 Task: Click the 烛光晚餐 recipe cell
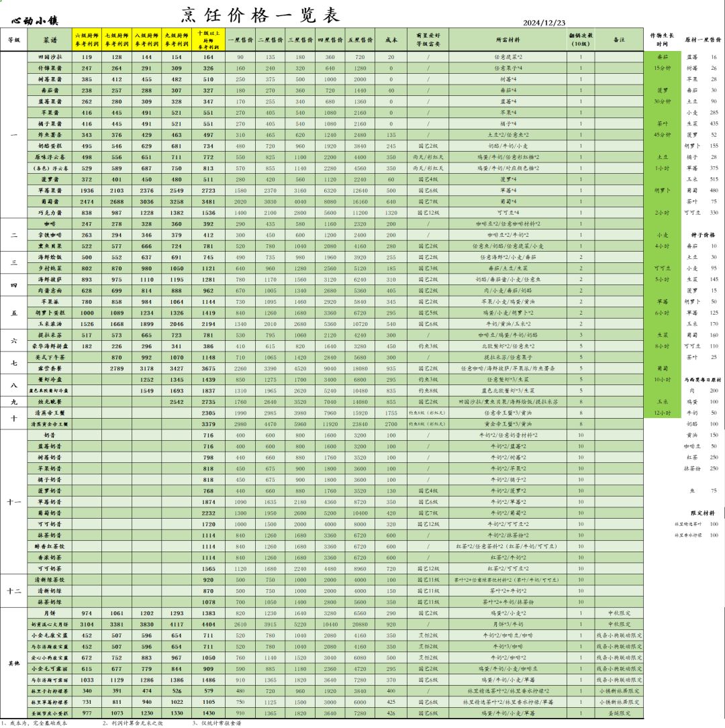point(50,402)
